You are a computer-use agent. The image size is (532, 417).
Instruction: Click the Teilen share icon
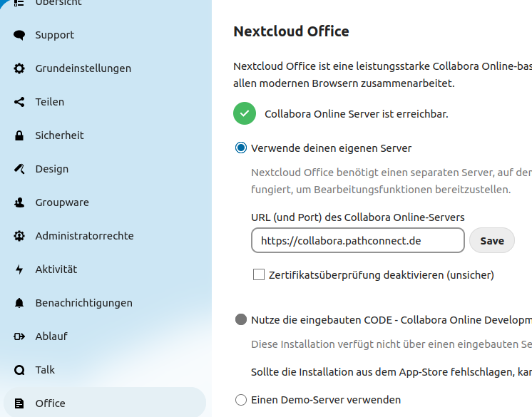(19, 102)
